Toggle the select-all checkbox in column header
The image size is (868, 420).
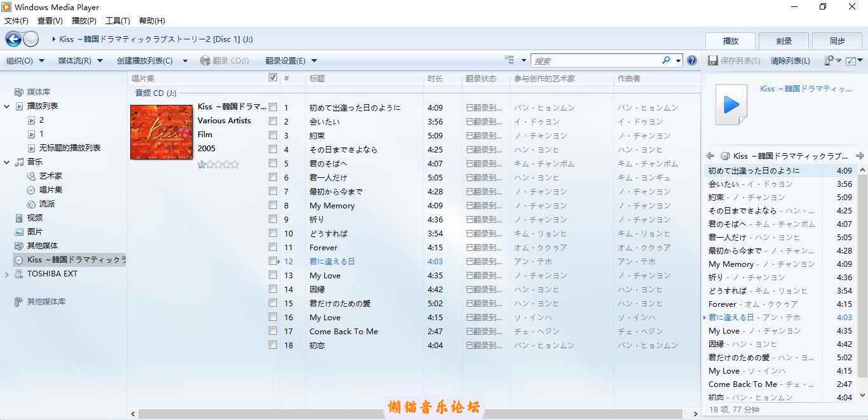point(273,78)
